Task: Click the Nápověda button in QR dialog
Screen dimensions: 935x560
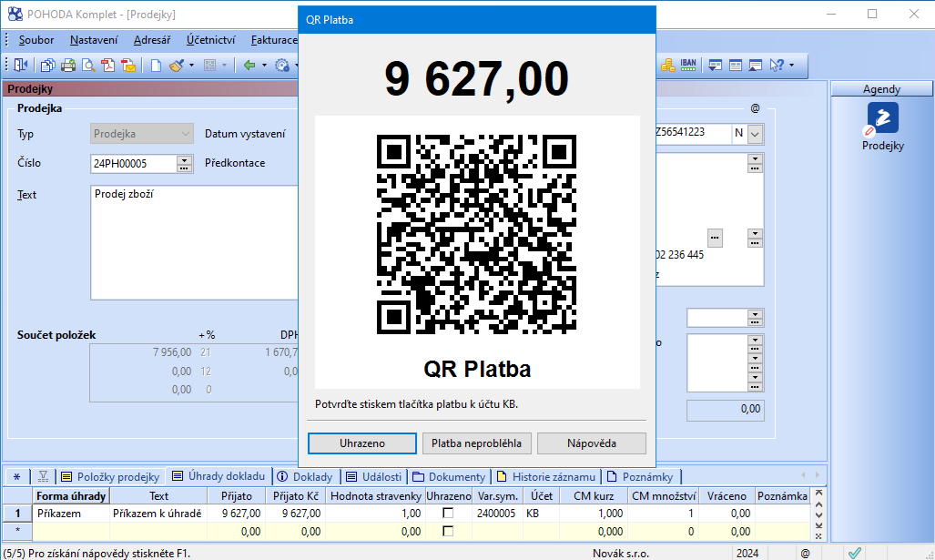Action: pyautogui.click(x=592, y=443)
